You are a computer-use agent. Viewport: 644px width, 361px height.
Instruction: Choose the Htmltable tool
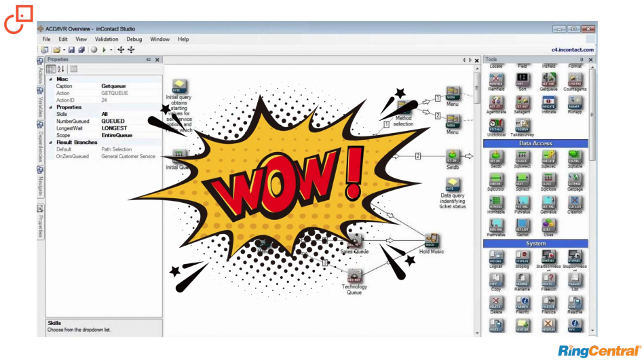496,202
